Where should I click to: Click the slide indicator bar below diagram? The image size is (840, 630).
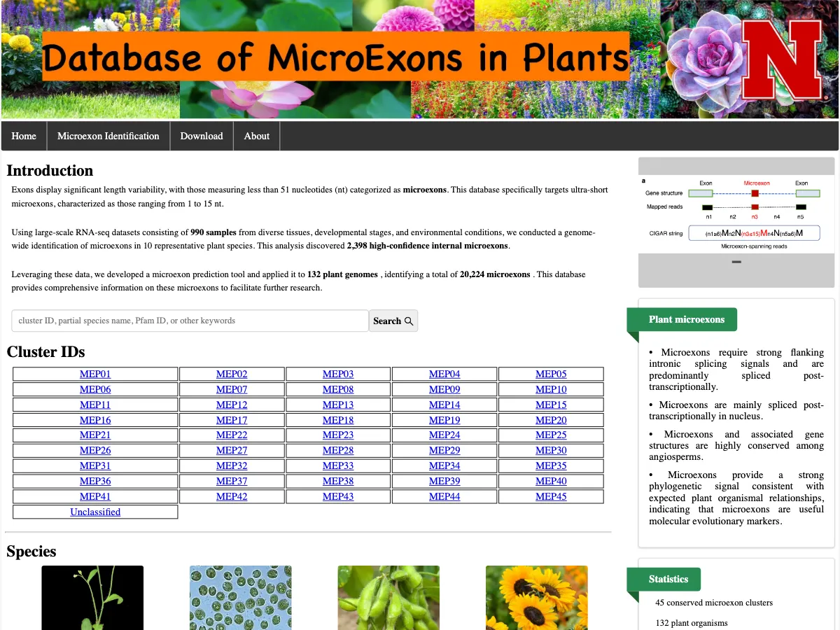click(736, 262)
